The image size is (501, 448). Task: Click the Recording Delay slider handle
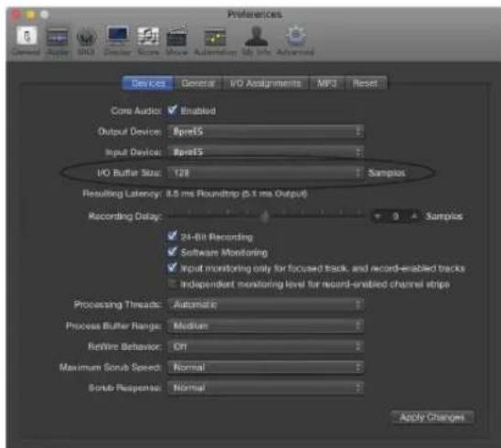(265, 217)
